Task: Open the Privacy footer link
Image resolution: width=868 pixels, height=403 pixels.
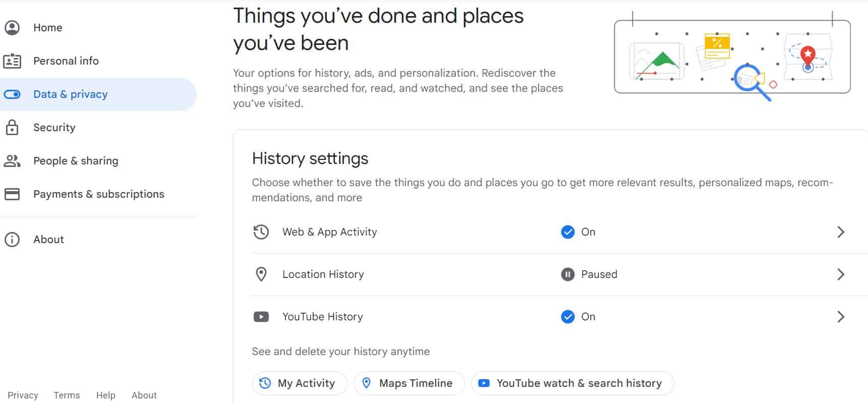Action: [23, 395]
